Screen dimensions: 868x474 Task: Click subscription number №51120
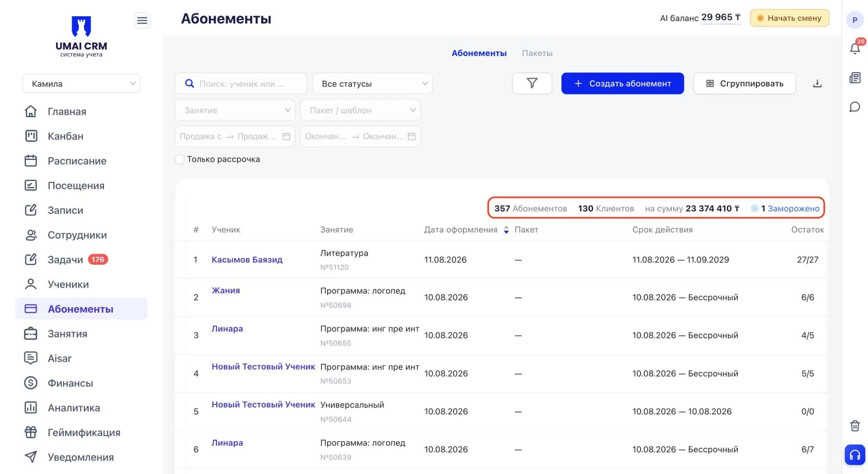(335, 267)
